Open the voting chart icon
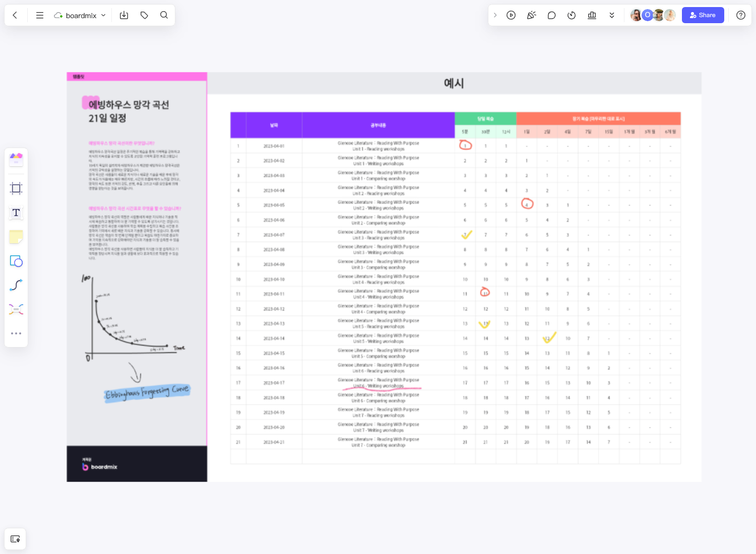 [x=592, y=15]
